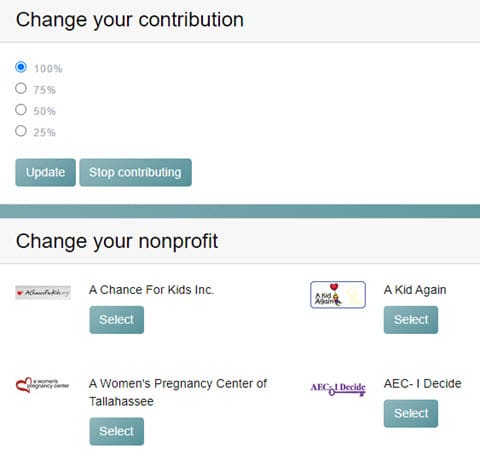Click the Update button

[45, 172]
